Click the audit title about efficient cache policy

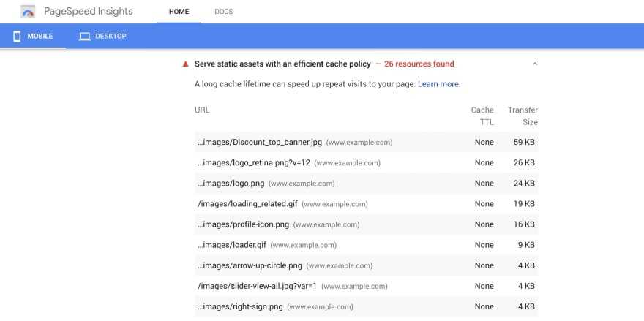click(x=282, y=64)
